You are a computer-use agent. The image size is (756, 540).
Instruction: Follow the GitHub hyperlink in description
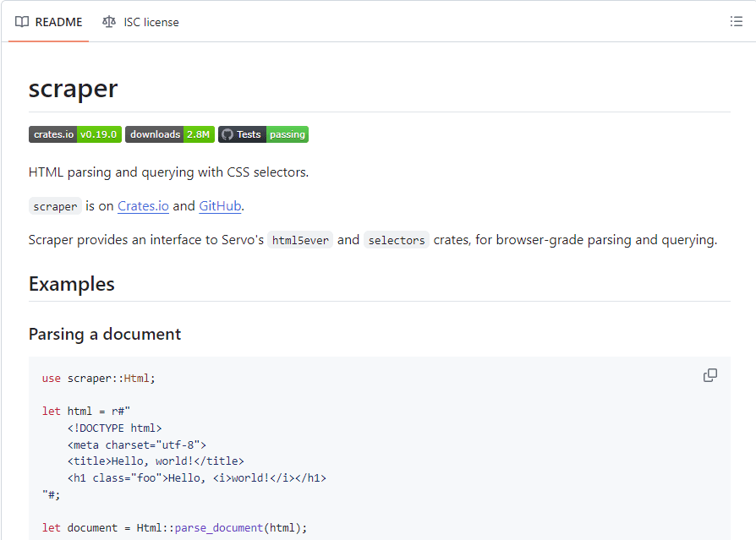point(220,206)
